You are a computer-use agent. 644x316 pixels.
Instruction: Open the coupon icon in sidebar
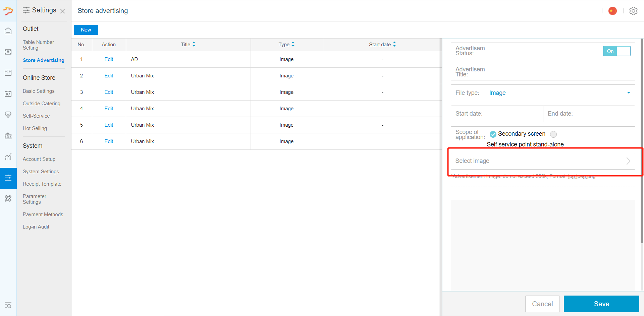click(x=8, y=136)
